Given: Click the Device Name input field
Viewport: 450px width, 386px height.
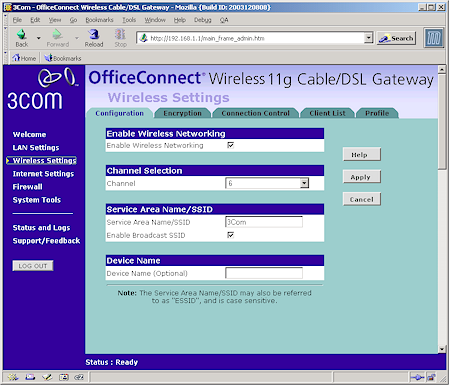Looking at the screenshot, I should click(x=264, y=273).
